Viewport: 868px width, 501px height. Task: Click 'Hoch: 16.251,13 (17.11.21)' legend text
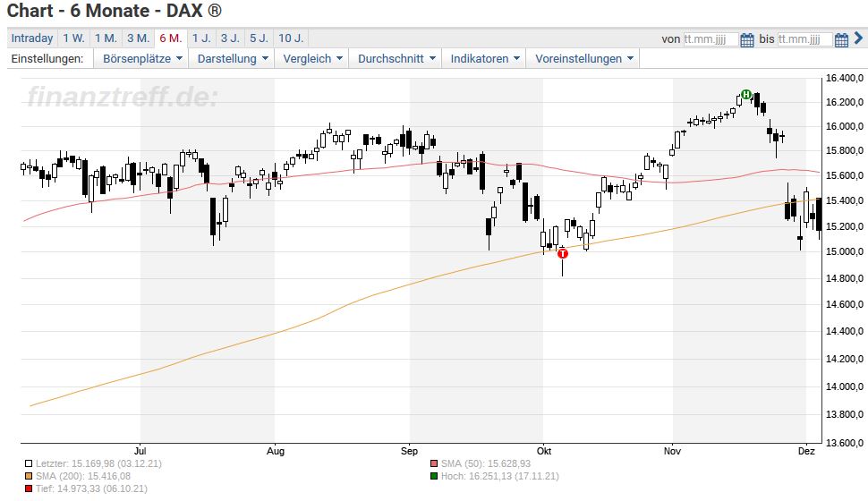tap(500, 476)
